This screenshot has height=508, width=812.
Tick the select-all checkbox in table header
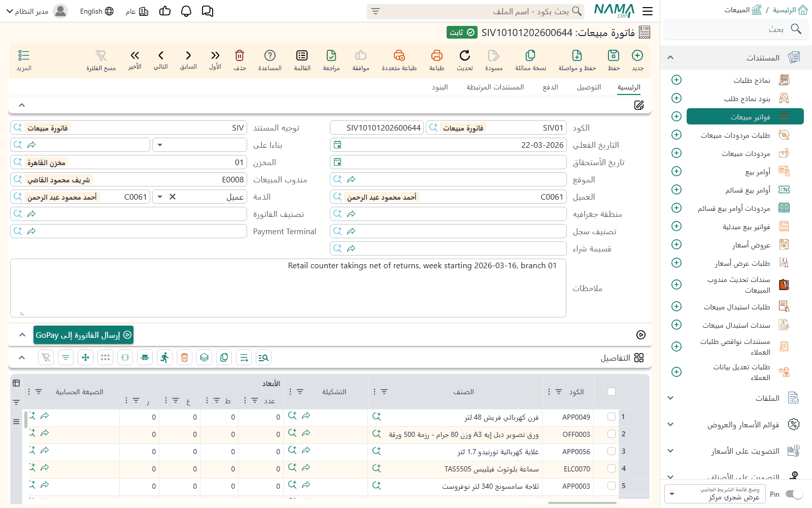tap(612, 392)
